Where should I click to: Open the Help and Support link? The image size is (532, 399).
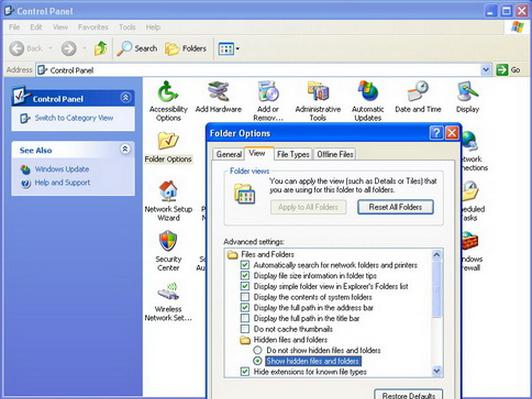[x=62, y=183]
